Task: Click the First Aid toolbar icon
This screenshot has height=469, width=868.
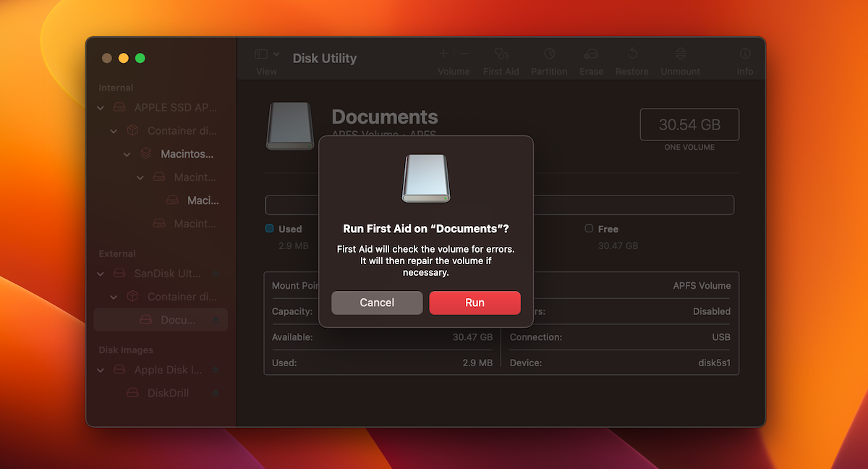Action: tap(501, 54)
